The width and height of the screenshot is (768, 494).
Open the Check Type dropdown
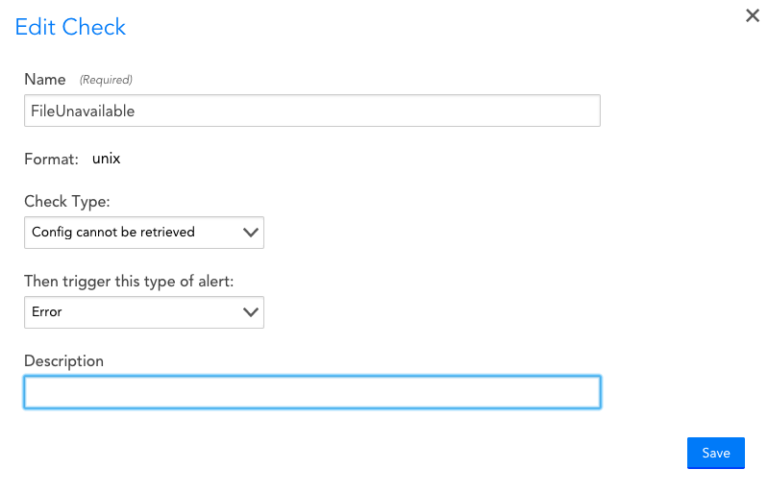[x=143, y=232]
